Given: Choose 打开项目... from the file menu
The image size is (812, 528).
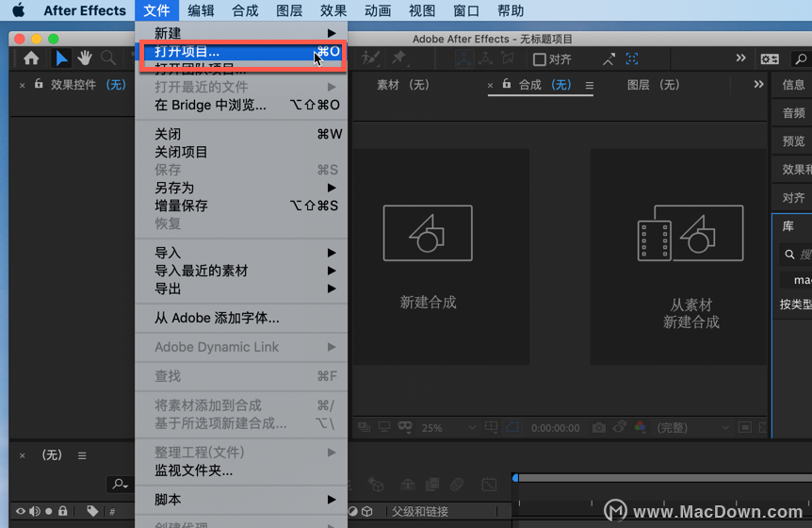Looking at the screenshot, I should coord(241,52).
